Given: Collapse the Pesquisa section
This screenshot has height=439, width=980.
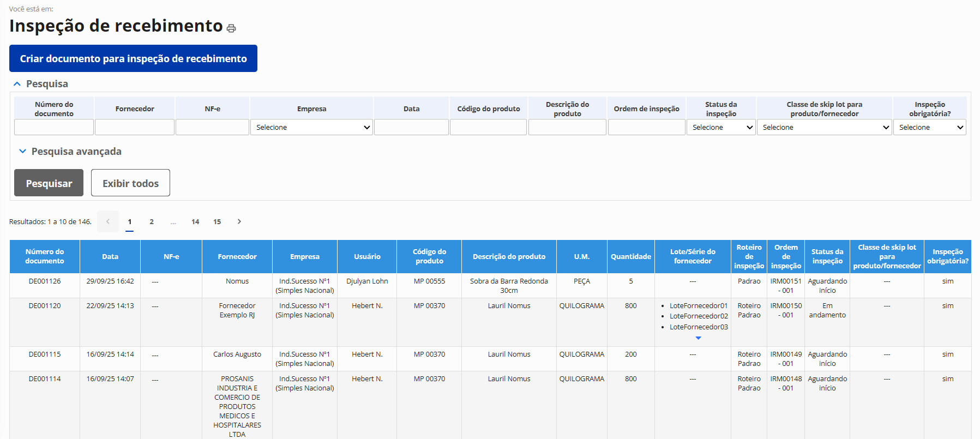Looking at the screenshot, I should click(x=17, y=84).
